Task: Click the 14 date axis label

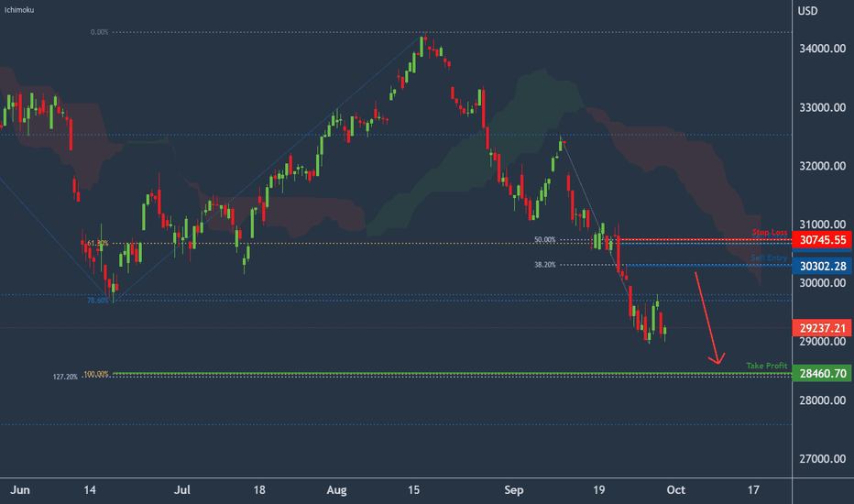Action: pyautogui.click(x=90, y=490)
